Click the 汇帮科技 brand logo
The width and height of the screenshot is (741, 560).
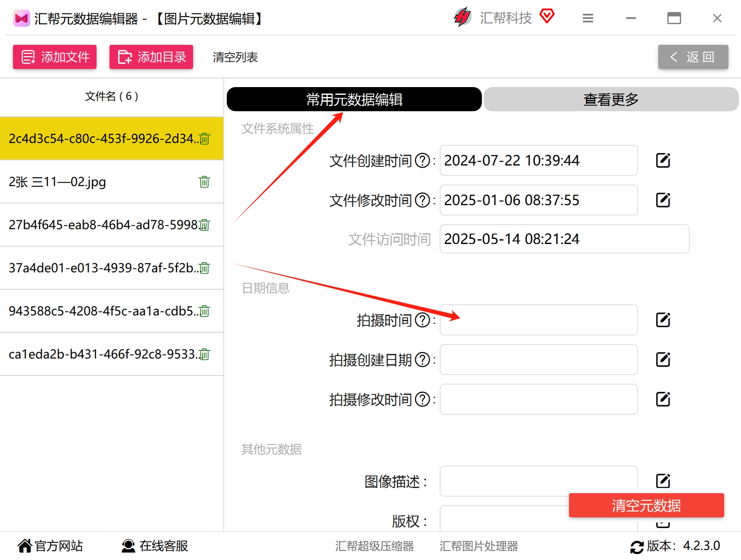click(x=463, y=17)
